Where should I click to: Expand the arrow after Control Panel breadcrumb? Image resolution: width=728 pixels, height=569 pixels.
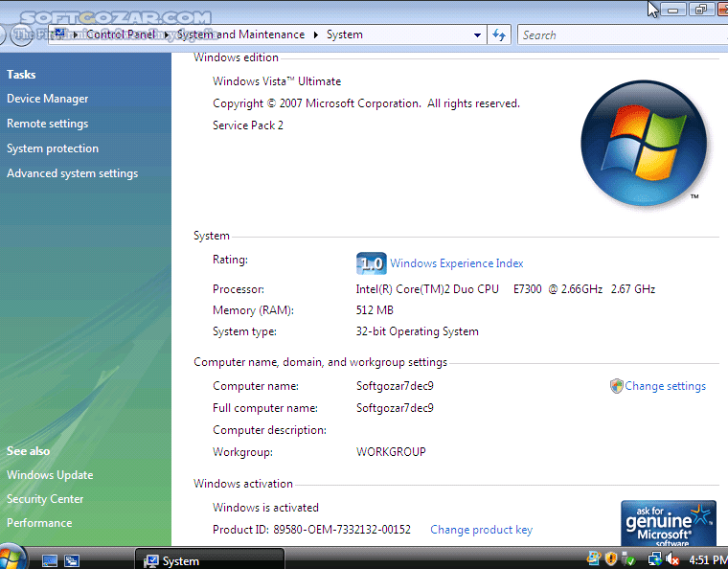[167, 34]
